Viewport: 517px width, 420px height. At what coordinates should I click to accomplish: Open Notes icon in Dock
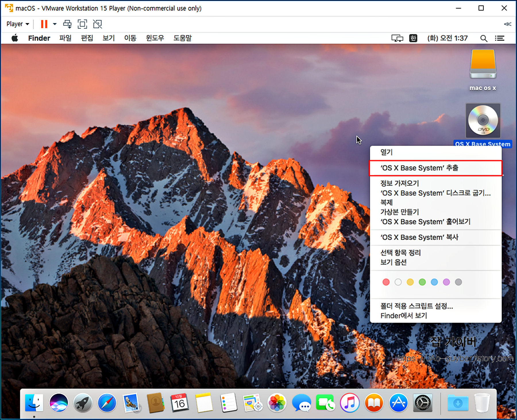pos(204,403)
